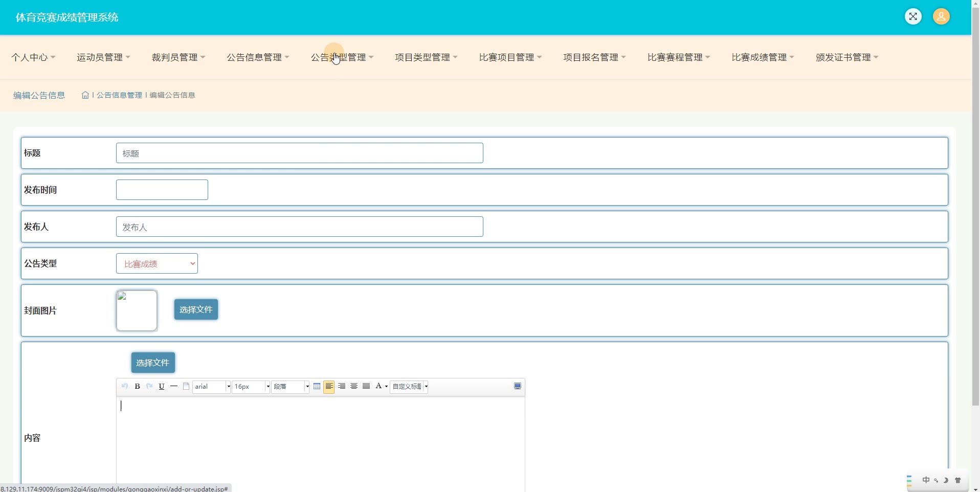Apply font color with the A icon
The image size is (980, 492).
click(x=378, y=386)
